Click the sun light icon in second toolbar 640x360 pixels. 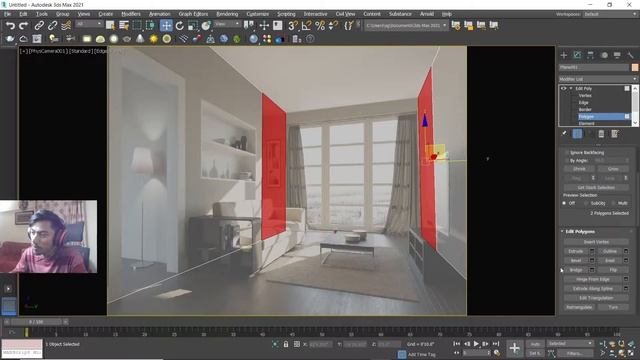point(153,39)
